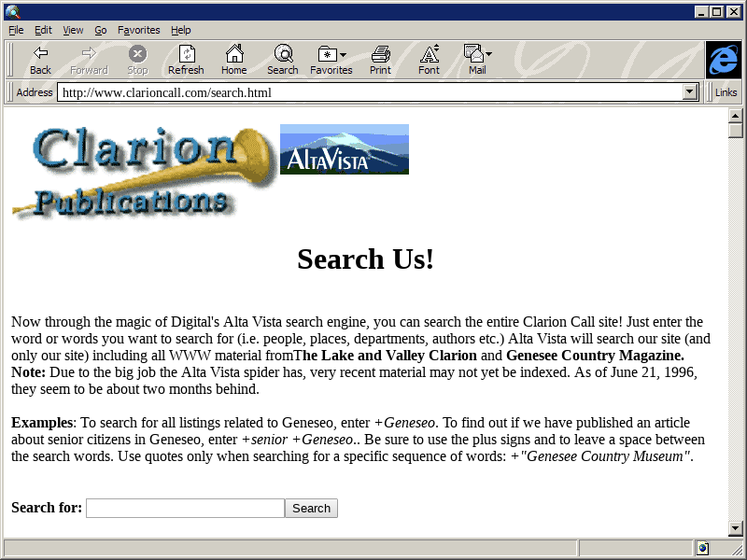Open the Go menu

click(x=101, y=30)
